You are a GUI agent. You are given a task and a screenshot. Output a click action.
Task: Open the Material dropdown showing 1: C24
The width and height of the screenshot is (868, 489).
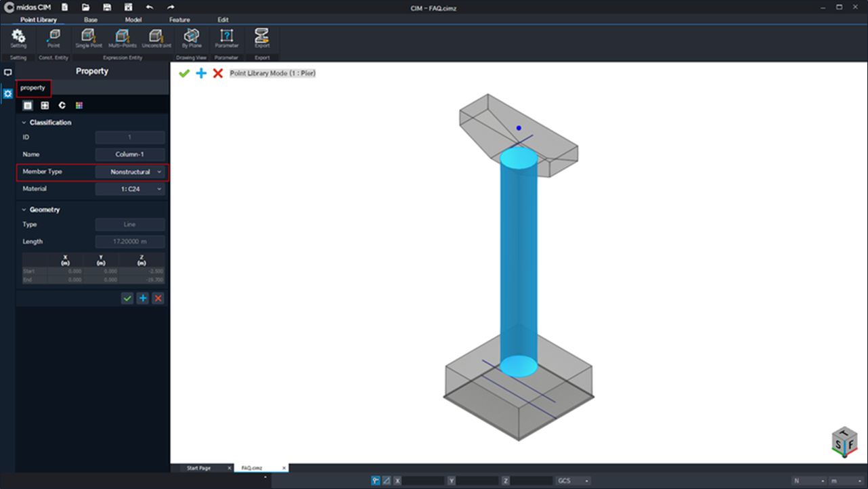(130, 189)
